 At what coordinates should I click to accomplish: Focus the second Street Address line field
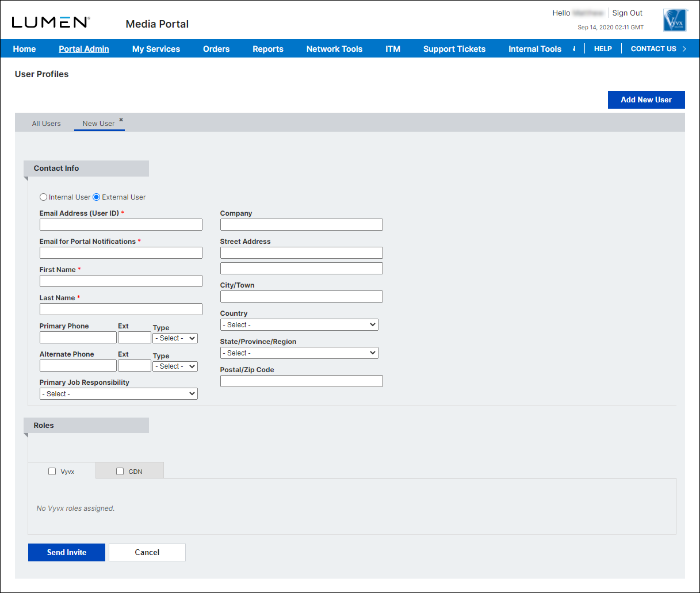[301, 269]
